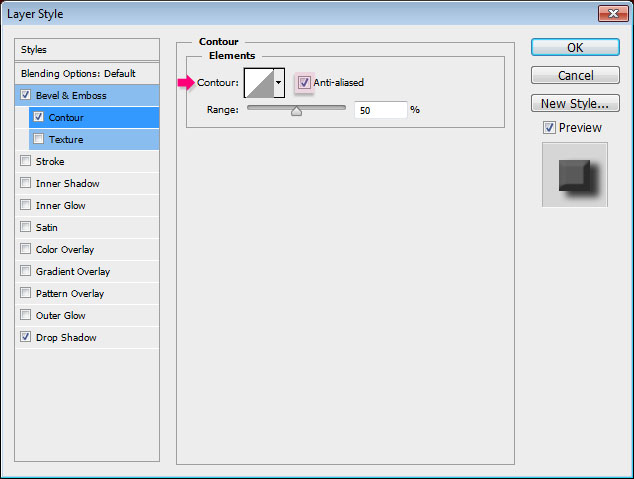634x479 pixels.
Task: Select the Bevel & Emboss style row
Action: [87, 95]
